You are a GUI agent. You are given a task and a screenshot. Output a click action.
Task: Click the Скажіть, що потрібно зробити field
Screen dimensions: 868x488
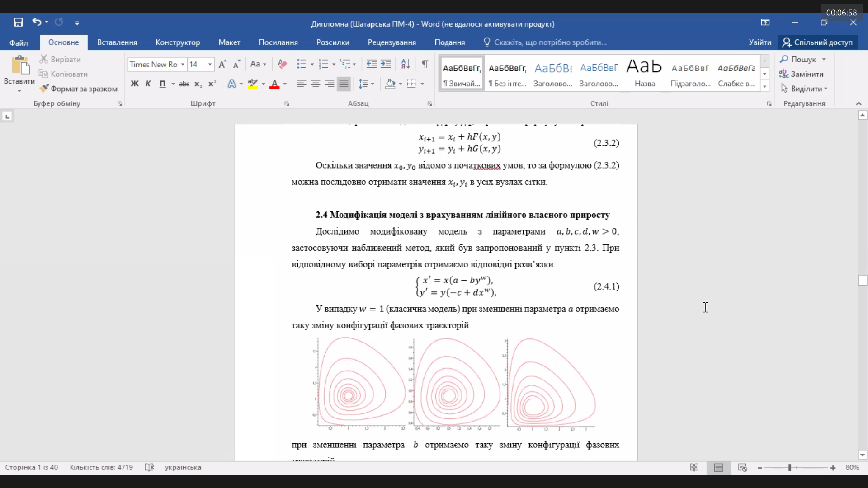[545, 42]
